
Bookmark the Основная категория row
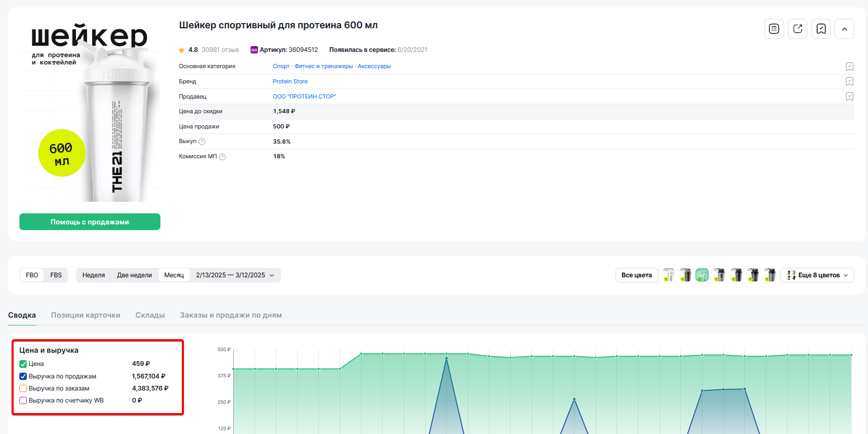850,67
